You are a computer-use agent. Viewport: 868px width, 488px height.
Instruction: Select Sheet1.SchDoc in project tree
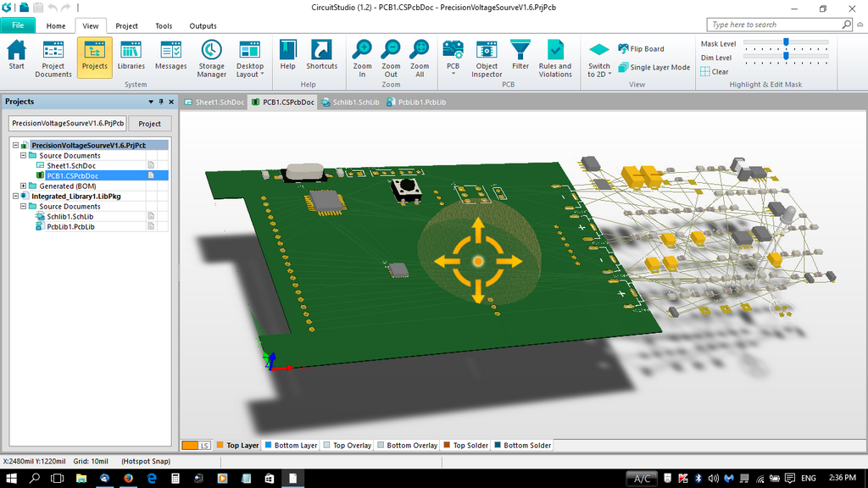point(71,165)
